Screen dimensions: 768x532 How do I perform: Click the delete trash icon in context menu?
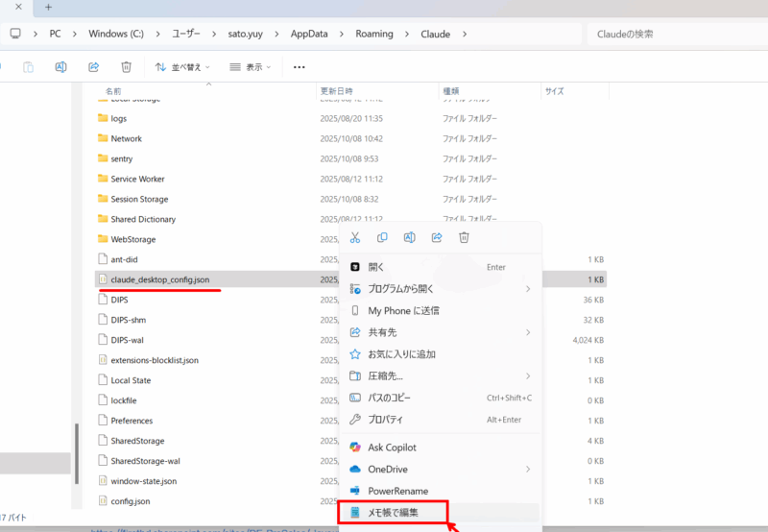coord(464,237)
